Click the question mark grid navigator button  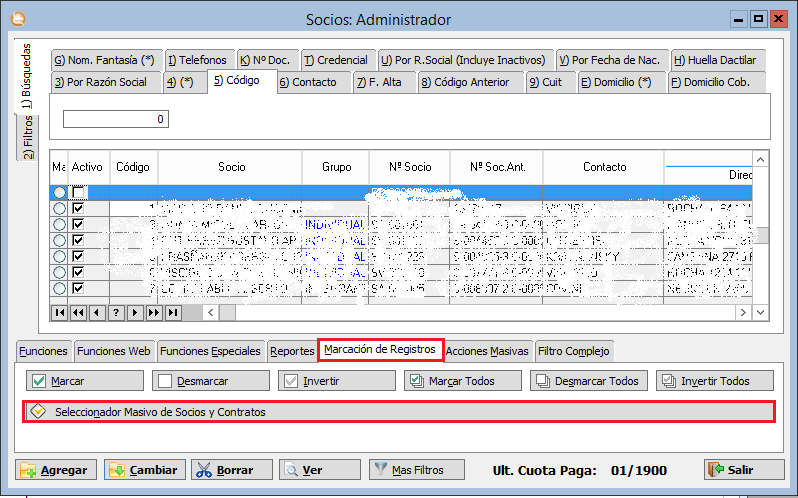(116, 313)
